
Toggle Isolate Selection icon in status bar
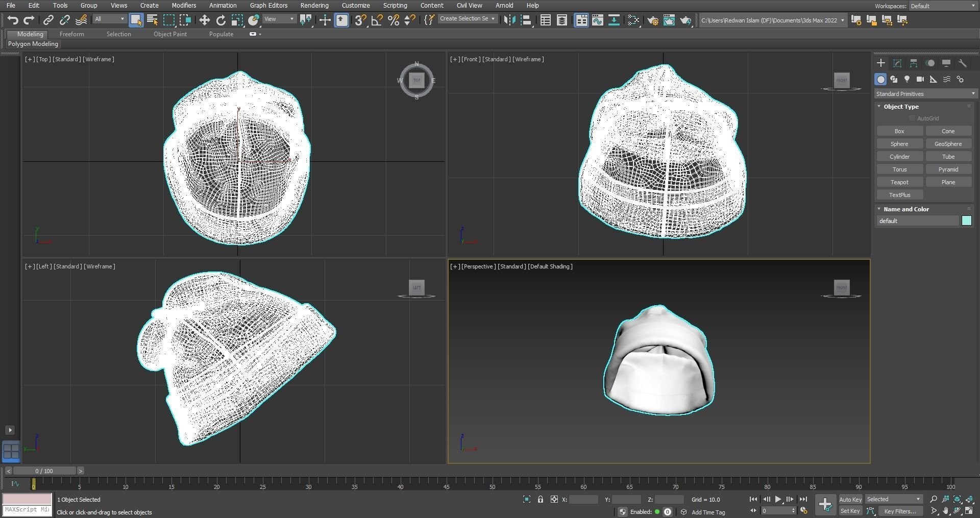(x=527, y=500)
